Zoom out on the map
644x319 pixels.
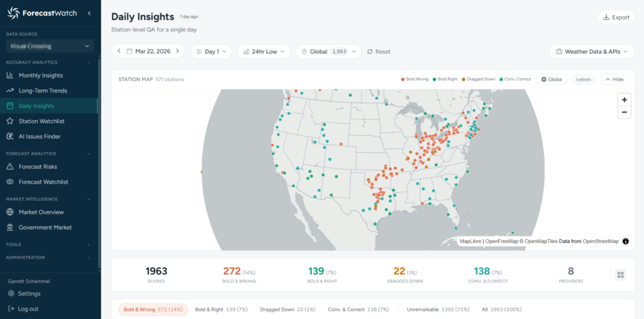click(x=625, y=112)
